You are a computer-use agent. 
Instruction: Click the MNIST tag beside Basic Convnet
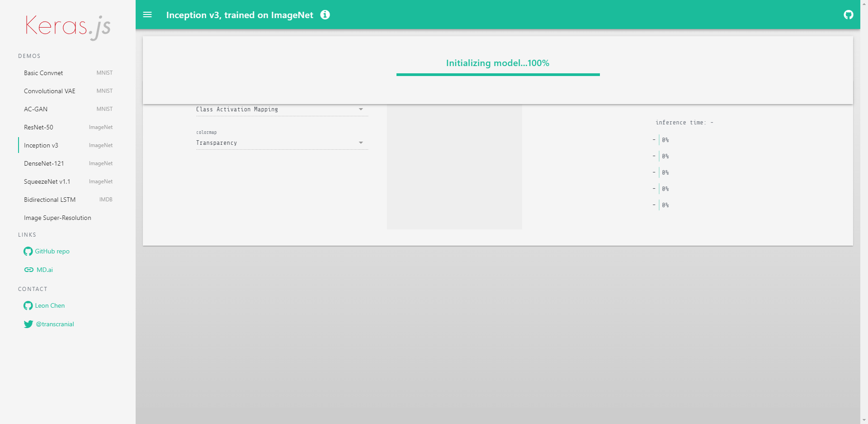click(x=104, y=73)
